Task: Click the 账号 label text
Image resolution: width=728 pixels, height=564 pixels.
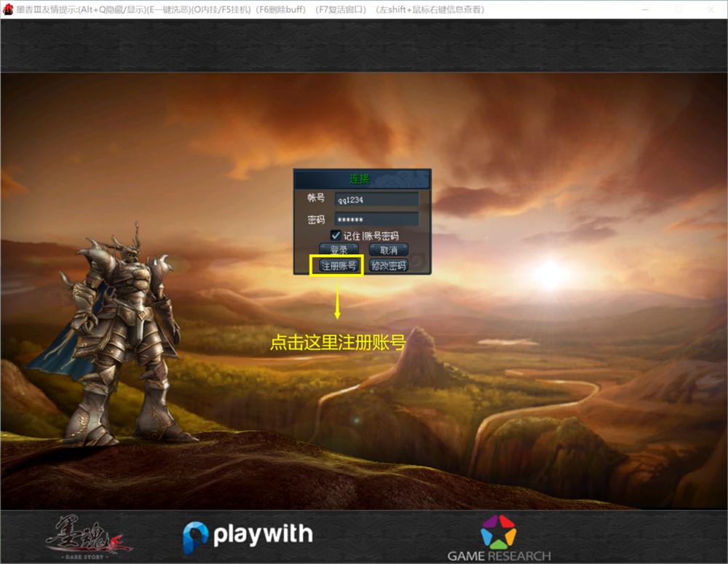Action: [x=316, y=199]
